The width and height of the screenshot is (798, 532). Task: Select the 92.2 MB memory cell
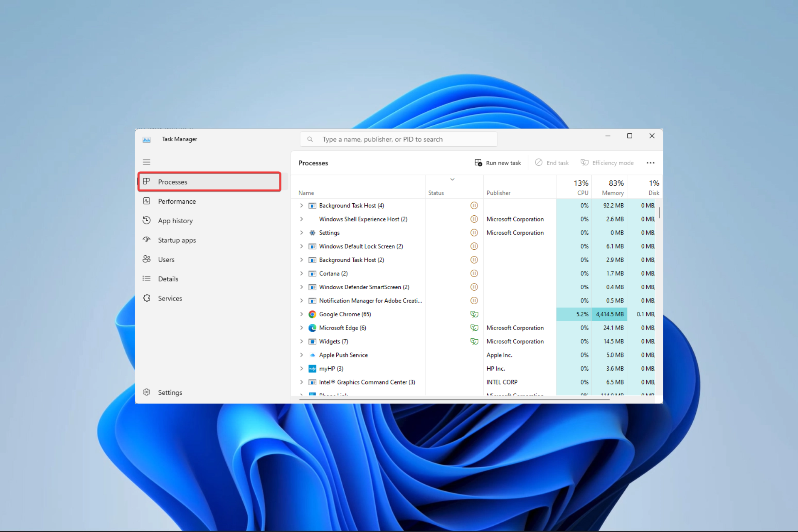(x=609, y=205)
